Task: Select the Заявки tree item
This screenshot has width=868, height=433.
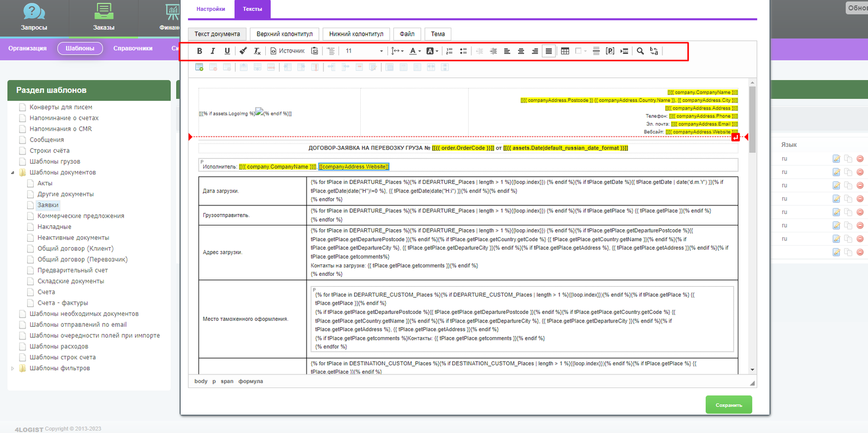Action: pyautogui.click(x=48, y=205)
